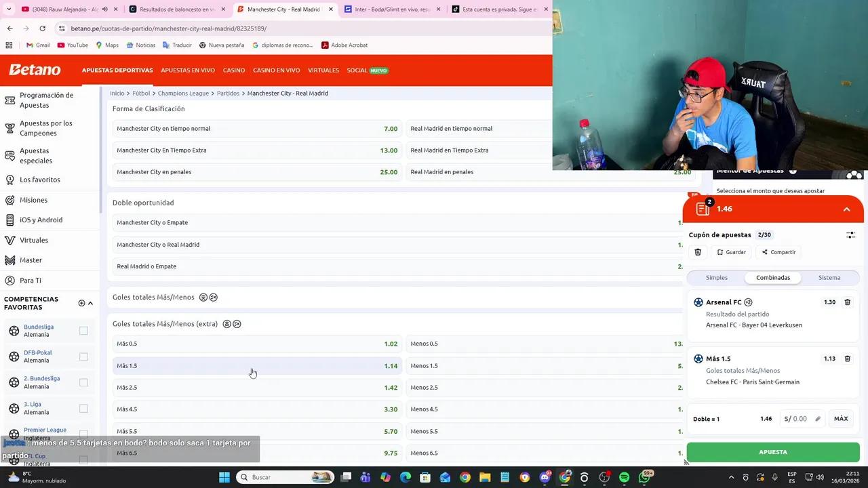Viewport: 868px width, 488px height.
Task: Add a favorite competition with plus icon
Action: pyautogui.click(x=81, y=303)
